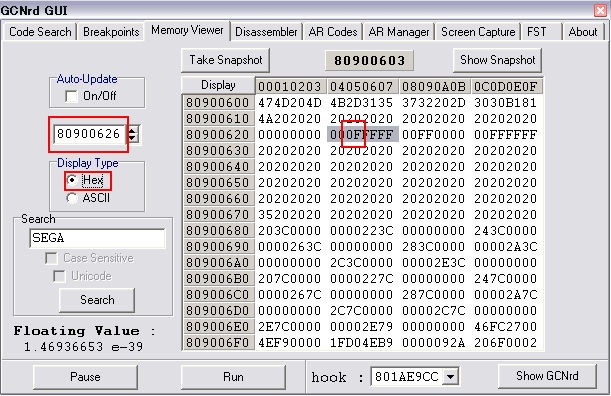Pause the emulation

(x=85, y=377)
